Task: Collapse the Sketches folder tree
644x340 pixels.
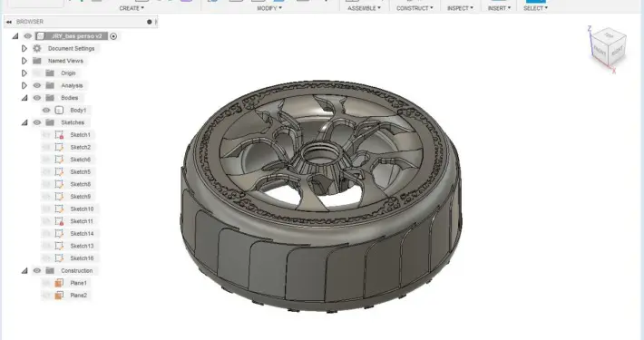Action: (x=24, y=122)
